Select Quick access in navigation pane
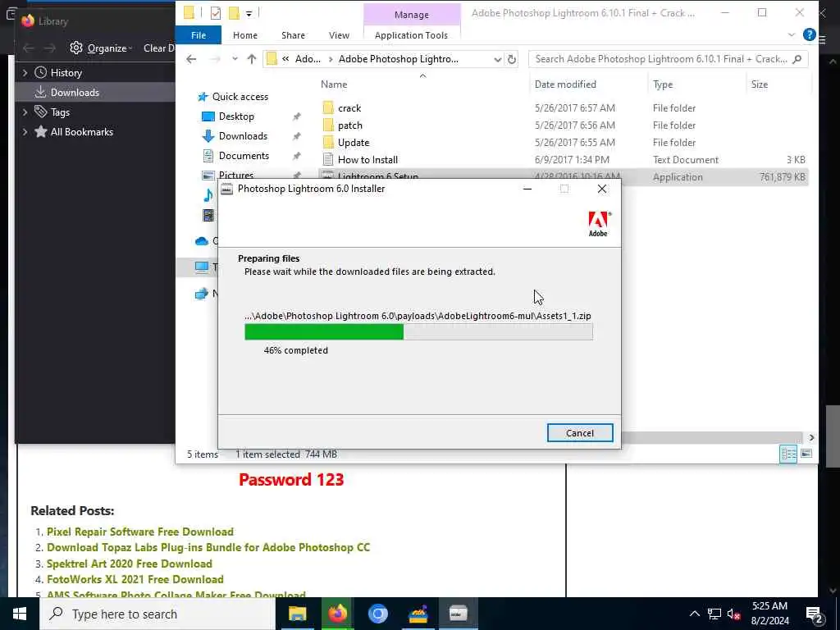The width and height of the screenshot is (840, 630). [x=240, y=97]
